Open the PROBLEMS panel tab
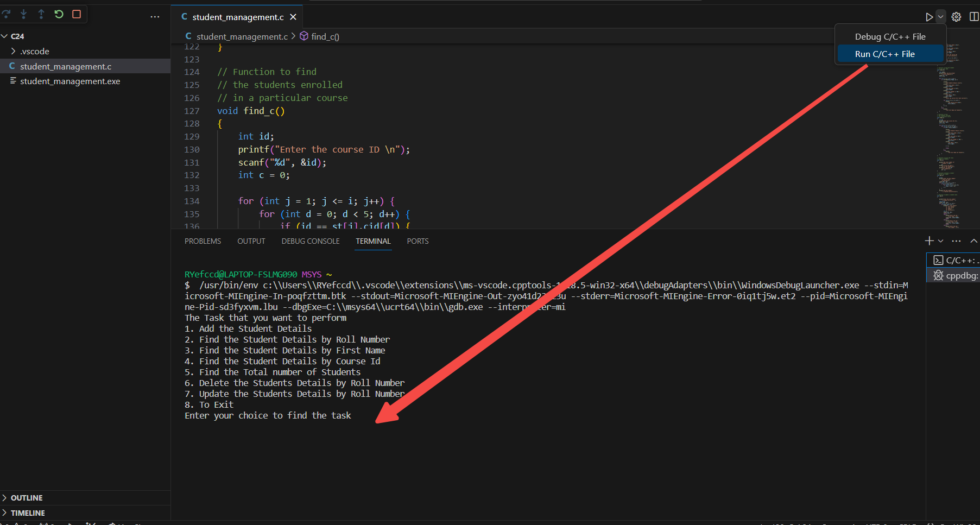The image size is (980, 525). pos(203,241)
